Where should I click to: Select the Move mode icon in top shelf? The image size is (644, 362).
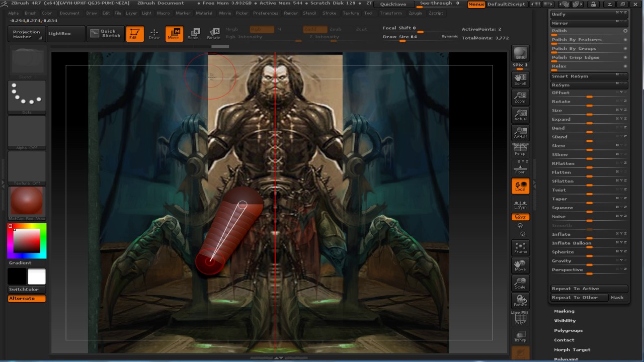coord(174,34)
